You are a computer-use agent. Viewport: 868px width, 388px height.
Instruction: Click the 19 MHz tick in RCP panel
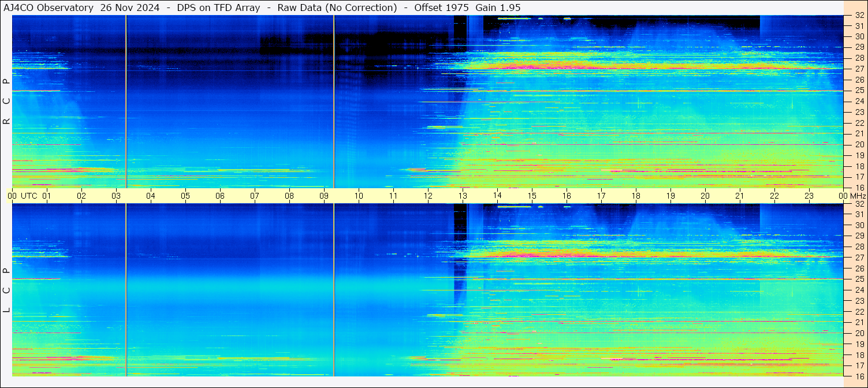859,155
